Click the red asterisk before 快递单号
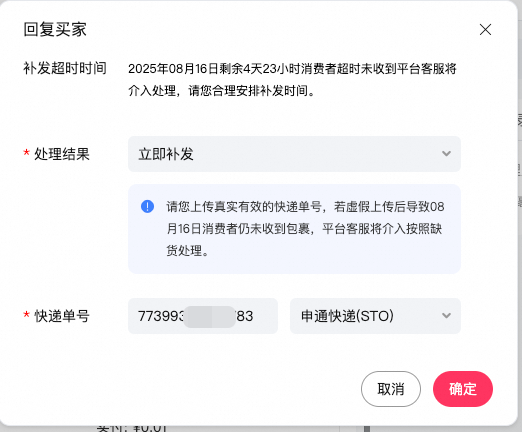Screen dimensions: 522x432 tap(26, 314)
